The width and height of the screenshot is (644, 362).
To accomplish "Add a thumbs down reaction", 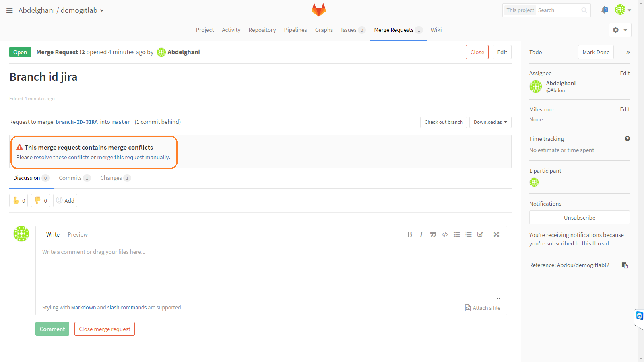I will click(40, 200).
